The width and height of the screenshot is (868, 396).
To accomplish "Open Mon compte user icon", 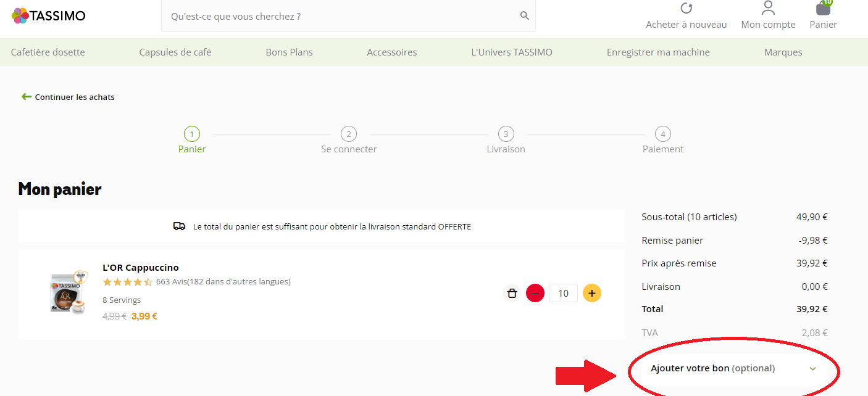I will [x=768, y=8].
